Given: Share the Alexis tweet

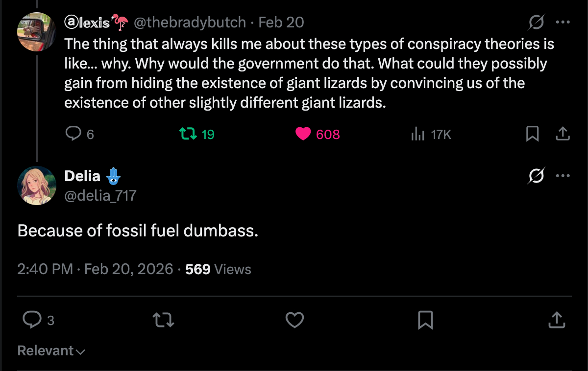Looking at the screenshot, I should 563,134.
